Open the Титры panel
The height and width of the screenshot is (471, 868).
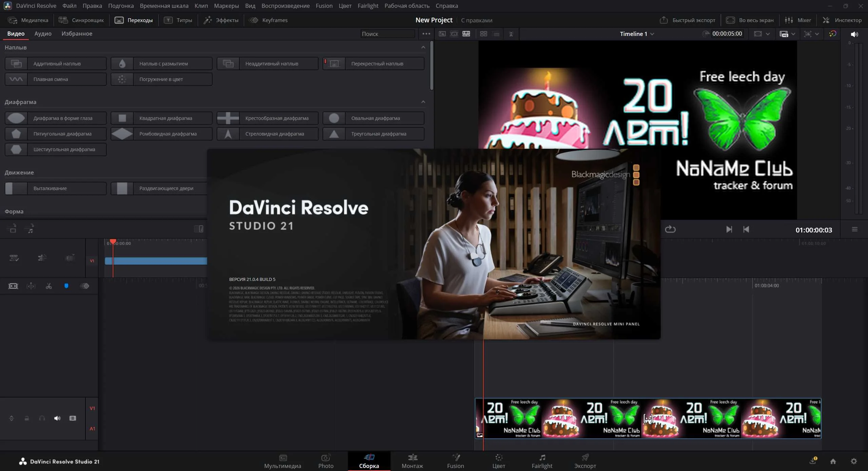[178, 20]
